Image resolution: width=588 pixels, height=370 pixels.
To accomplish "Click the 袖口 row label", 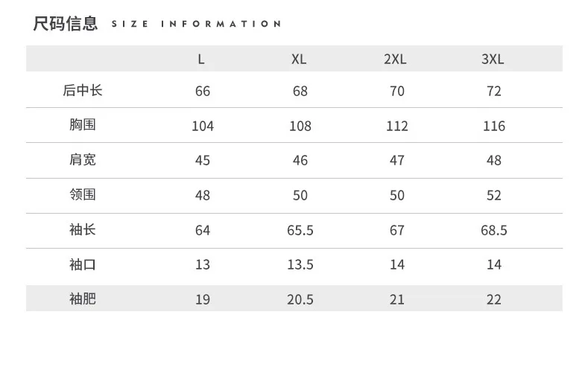I will (83, 264).
